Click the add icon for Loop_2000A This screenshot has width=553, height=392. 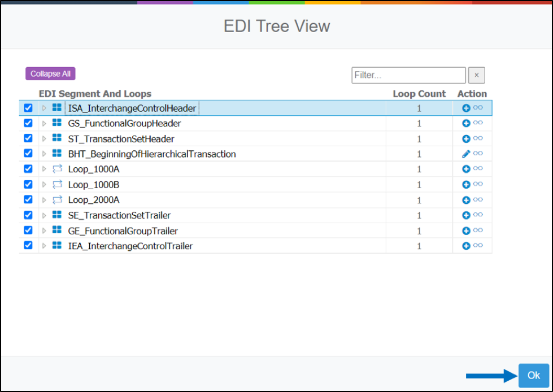click(x=466, y=200)
